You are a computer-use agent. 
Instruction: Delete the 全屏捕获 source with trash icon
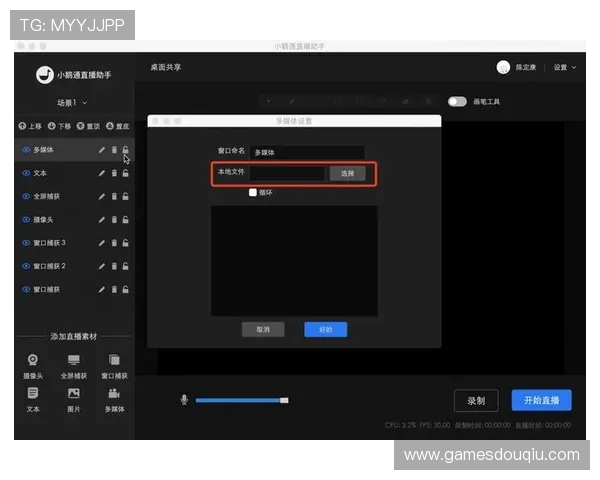coord(114,196)
